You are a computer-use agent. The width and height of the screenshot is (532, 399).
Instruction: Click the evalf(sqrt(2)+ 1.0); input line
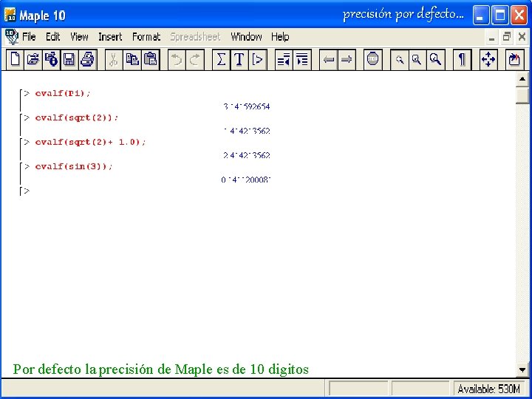coord(90,142)
